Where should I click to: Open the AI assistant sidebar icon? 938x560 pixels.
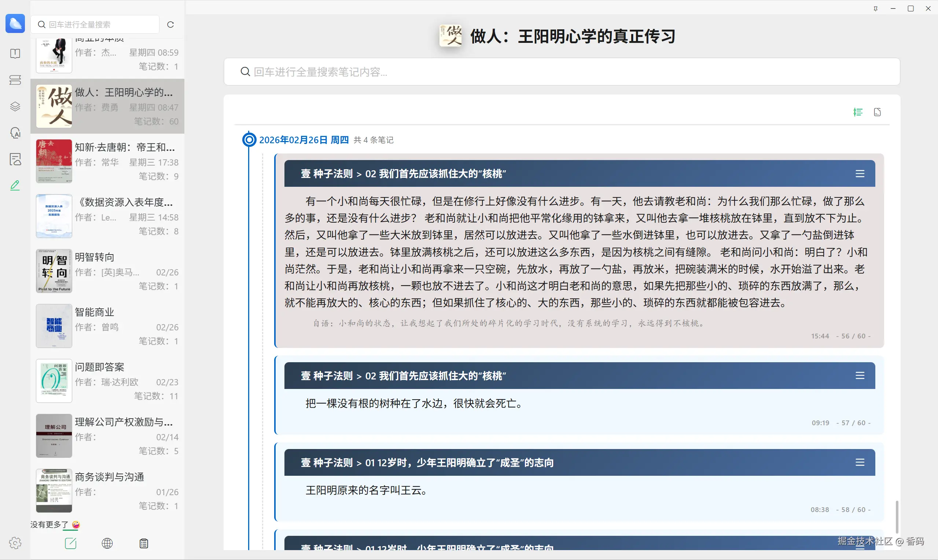click(15, 133)
